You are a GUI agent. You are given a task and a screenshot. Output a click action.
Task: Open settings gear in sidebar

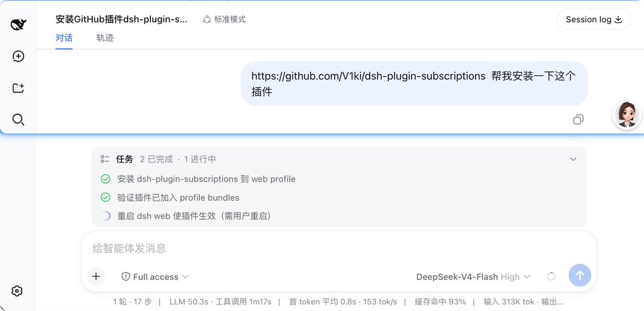[x=17, y=291]
